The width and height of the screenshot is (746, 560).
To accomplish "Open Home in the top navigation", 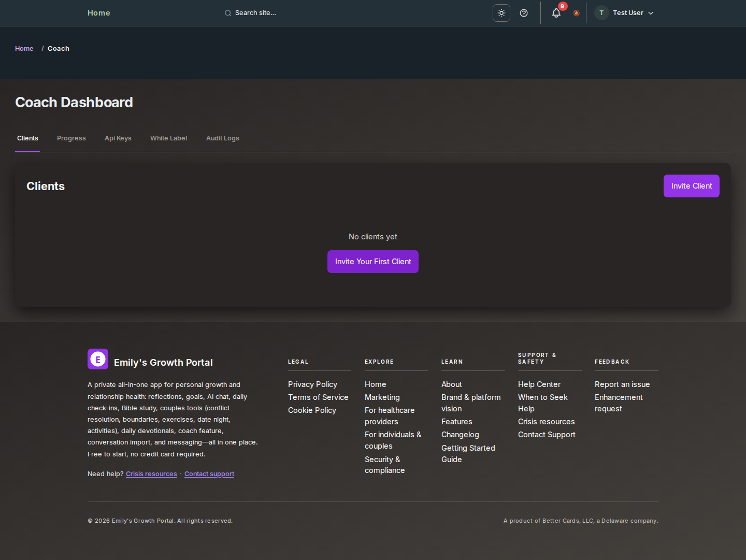I will tap(98, 12).
